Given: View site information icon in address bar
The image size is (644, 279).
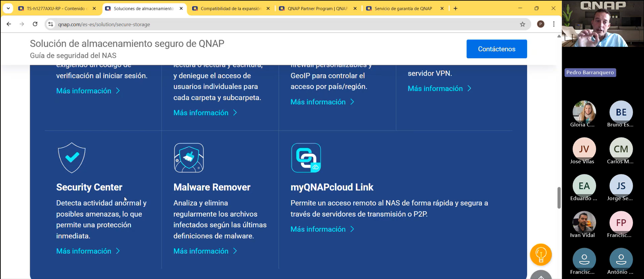Looking at the screenshot, I should click(51, 24).
